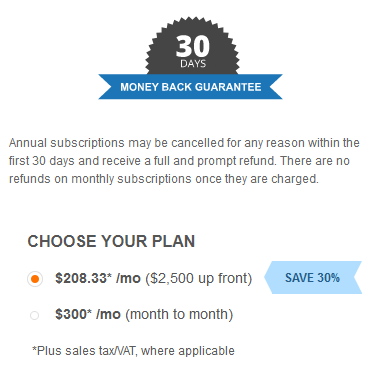Click the "($2,500 up front)" text
384x372 pixels.
199,278
